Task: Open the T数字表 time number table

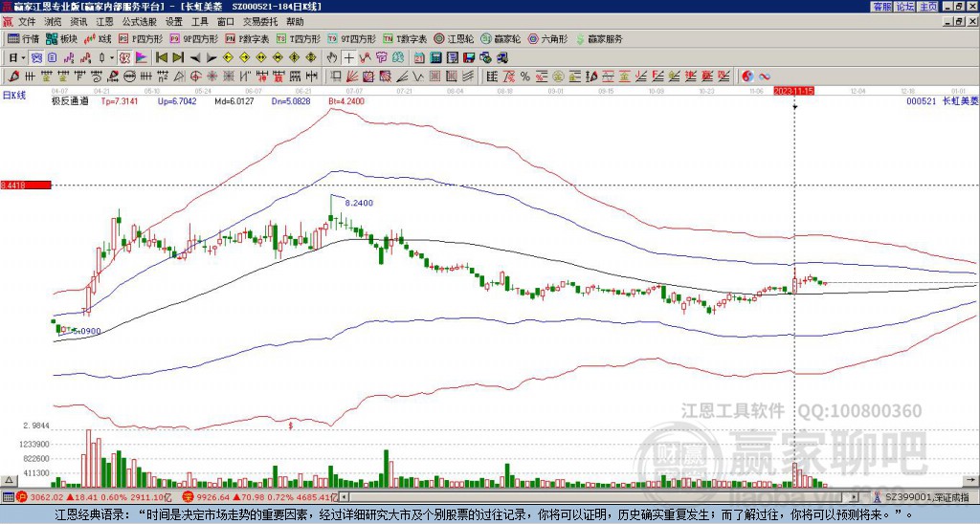Action: coord(405,38)
